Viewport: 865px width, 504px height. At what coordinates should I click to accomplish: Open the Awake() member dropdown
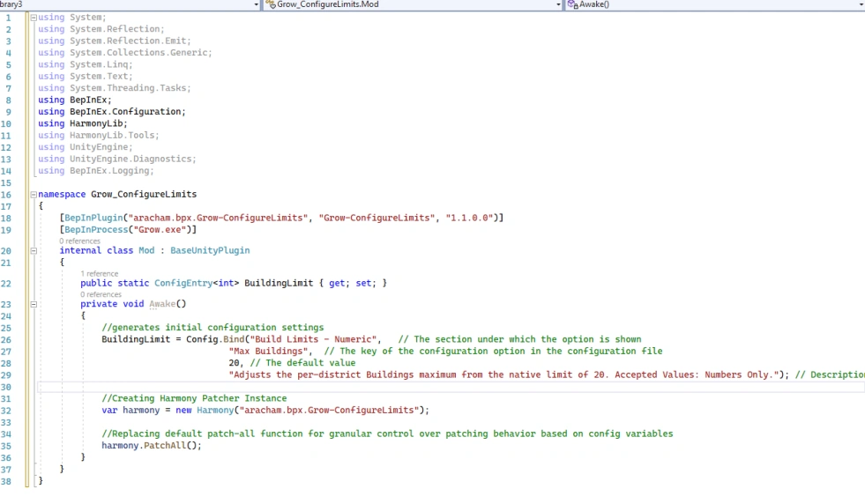715,4
